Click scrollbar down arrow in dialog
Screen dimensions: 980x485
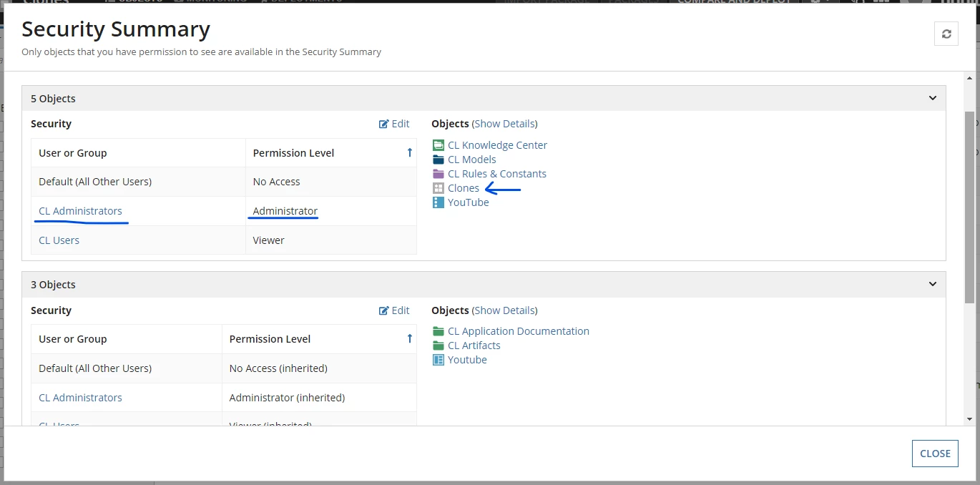click(x=969, y=419)
